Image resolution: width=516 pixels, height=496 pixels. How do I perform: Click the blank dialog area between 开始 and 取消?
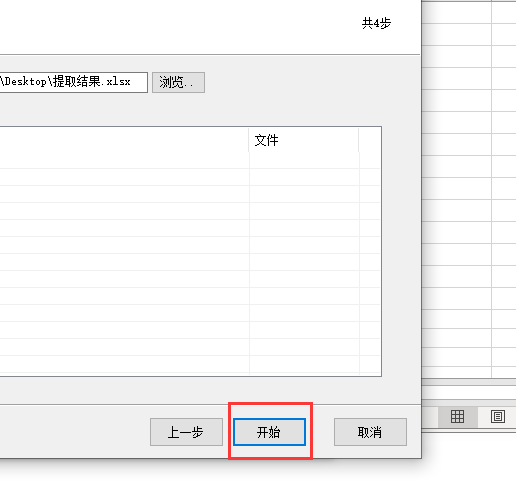coord(320,432)
